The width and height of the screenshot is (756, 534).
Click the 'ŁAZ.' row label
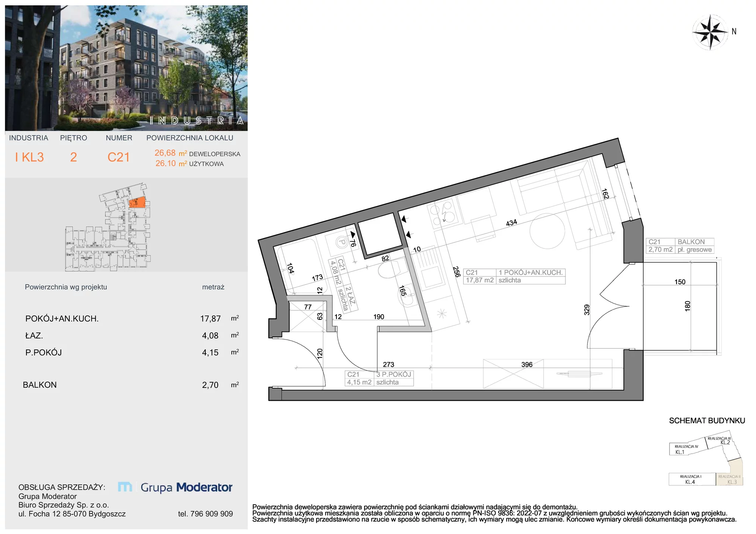34,335
